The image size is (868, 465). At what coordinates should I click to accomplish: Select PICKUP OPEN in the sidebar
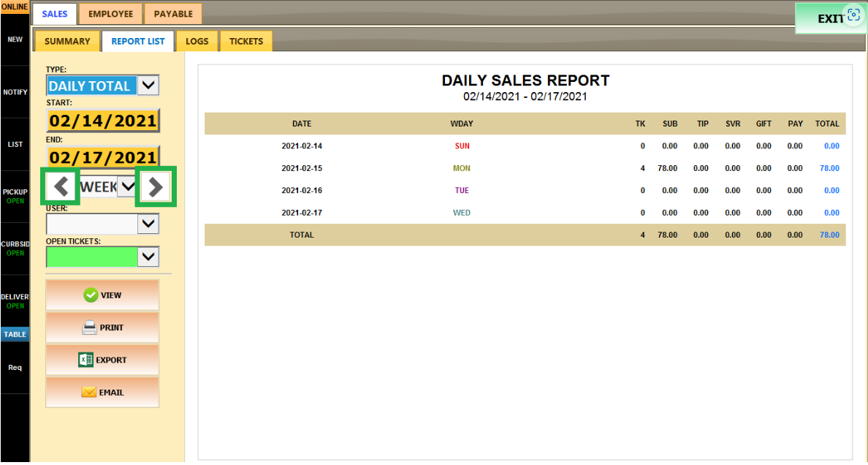click(x=15, y=196)
